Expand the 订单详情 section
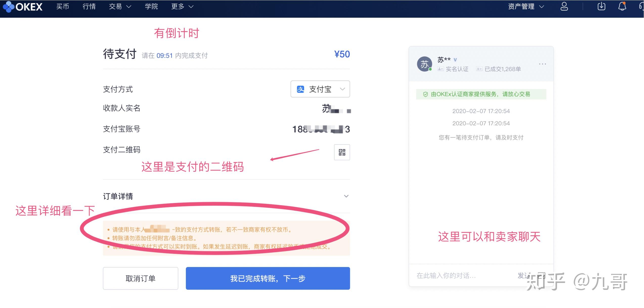This screenshot has height=308, width=644. click(x=346, y=196)
